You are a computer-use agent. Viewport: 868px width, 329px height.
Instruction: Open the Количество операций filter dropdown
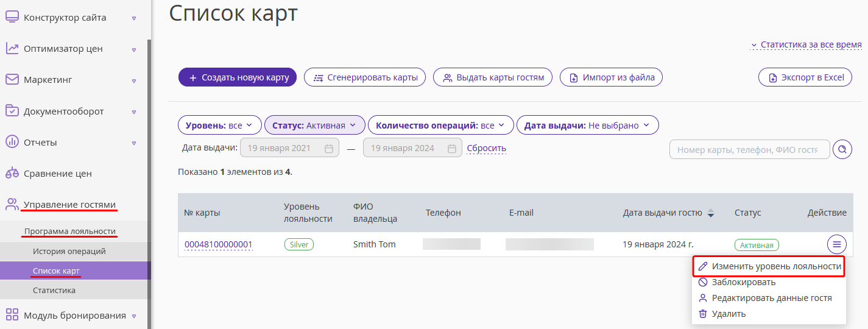click(441, 126)
